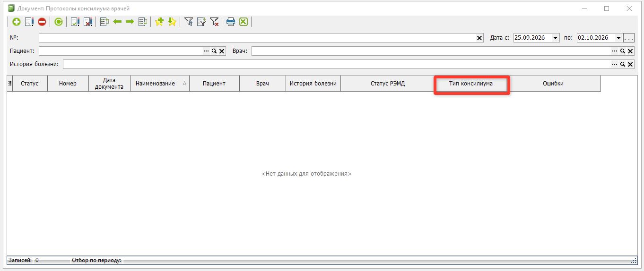
Task: Click the printer icon
Action: [x=231, y=22]
